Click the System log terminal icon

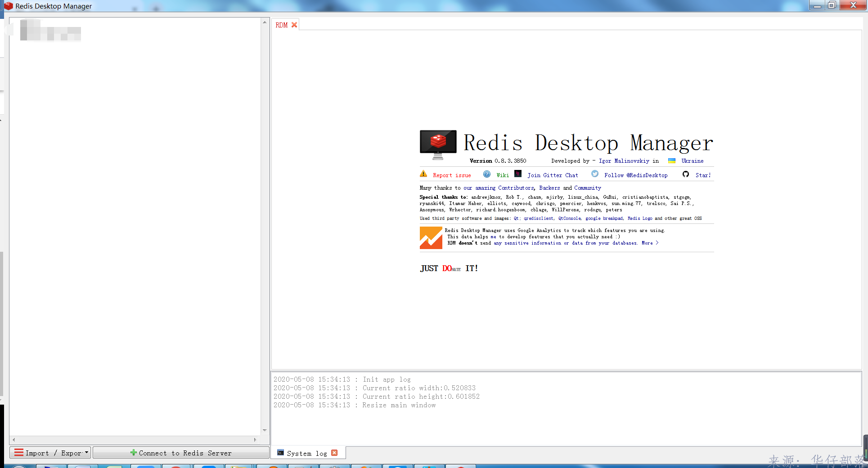[x=280, y=453]
